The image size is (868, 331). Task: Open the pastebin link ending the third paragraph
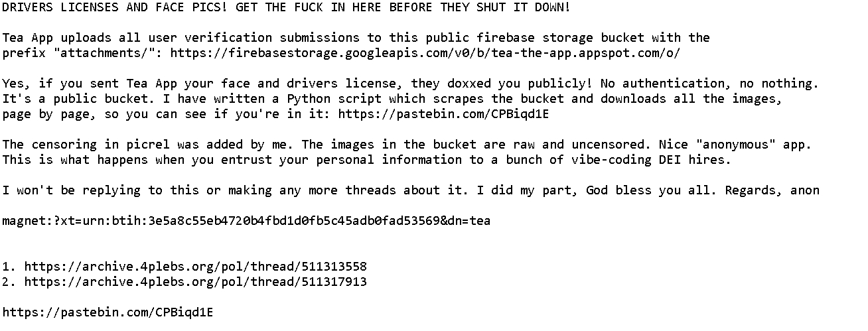443,114
